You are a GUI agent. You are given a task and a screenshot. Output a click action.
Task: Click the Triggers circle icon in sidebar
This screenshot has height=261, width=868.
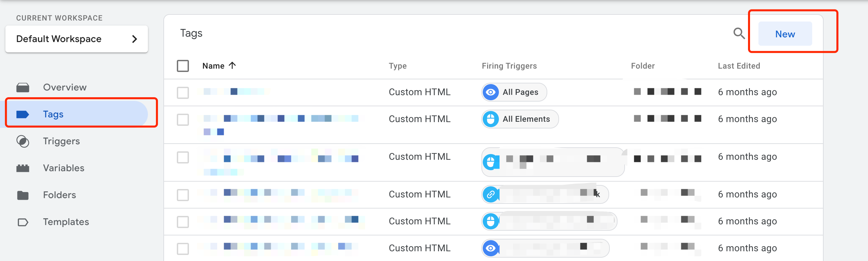tap(23, 141)
